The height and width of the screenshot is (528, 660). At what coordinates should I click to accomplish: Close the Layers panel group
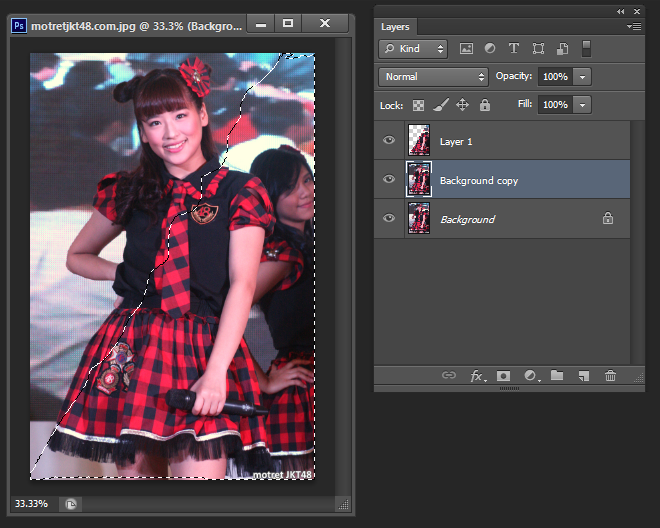tap(637, 12)
